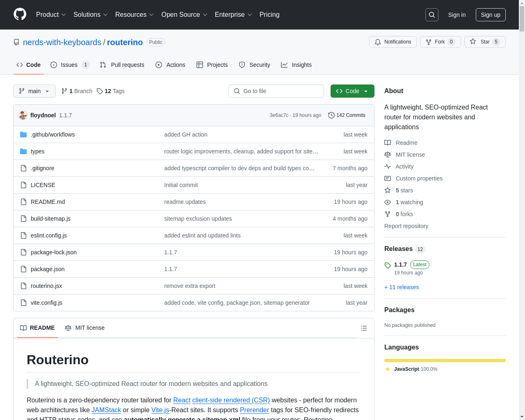Click floydnoel's avatar image
Screen dimensions: 525x420
[23, 115]
